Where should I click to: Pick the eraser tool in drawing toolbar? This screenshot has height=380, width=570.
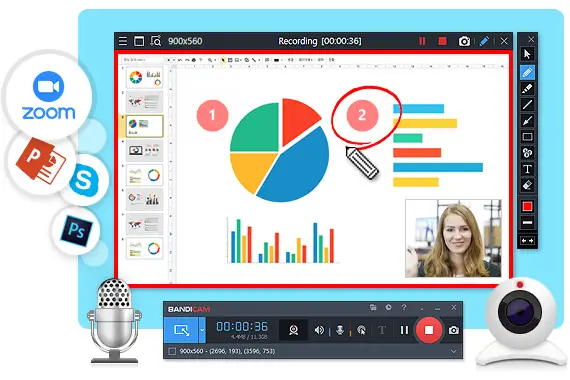[527, 185]
